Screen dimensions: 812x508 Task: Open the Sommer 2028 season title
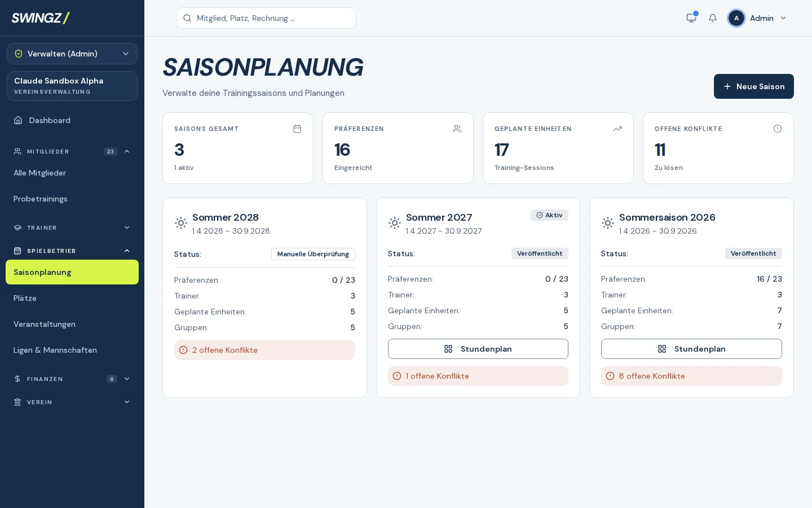[226, 217]
